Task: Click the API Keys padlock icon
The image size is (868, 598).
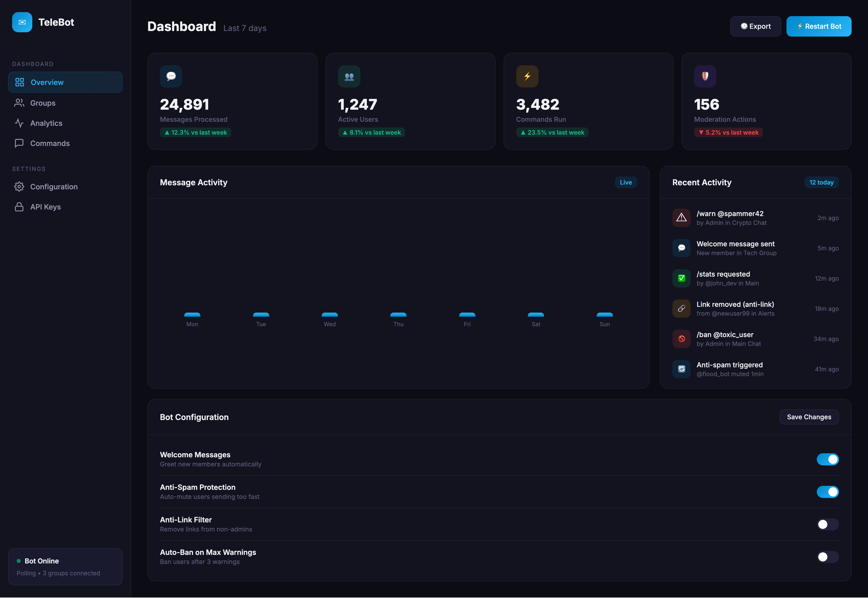Action: [x=19, y=206]
